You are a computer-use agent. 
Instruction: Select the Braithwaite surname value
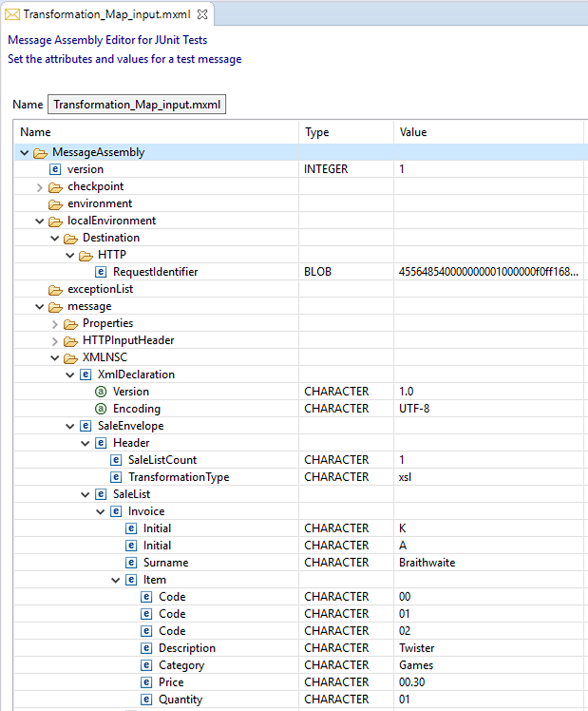pos(427,563)
